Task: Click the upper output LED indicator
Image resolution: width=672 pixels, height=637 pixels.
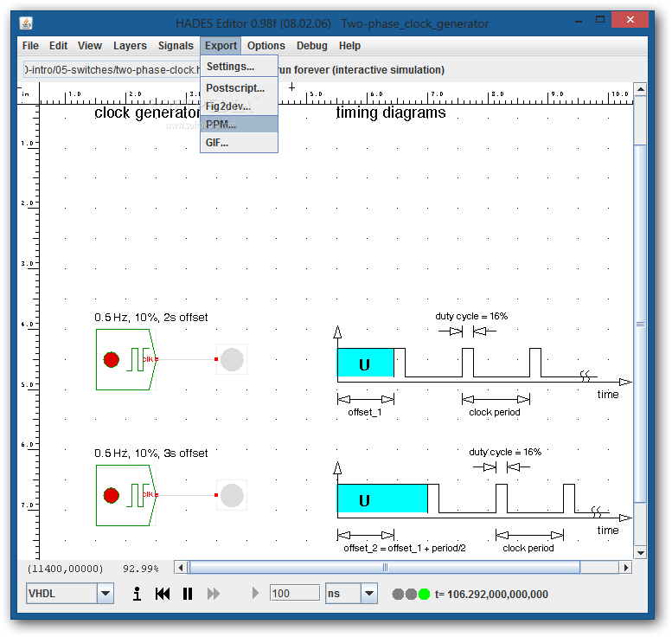Action: click(x=232, y=359)
